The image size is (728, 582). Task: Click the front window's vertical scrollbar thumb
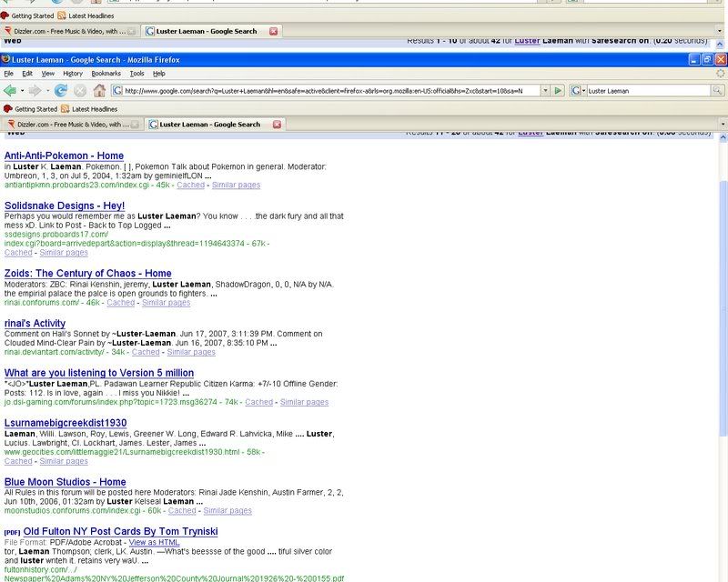tap(723, 308)
